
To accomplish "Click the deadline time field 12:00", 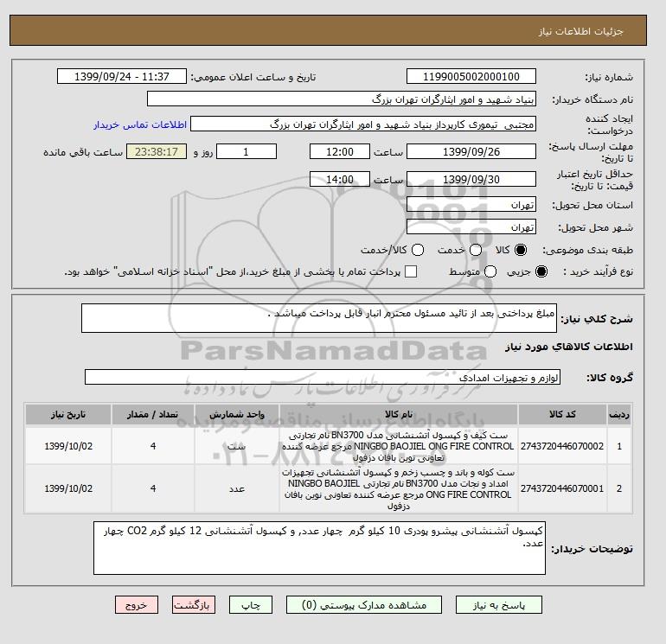I will coord(340,151).
